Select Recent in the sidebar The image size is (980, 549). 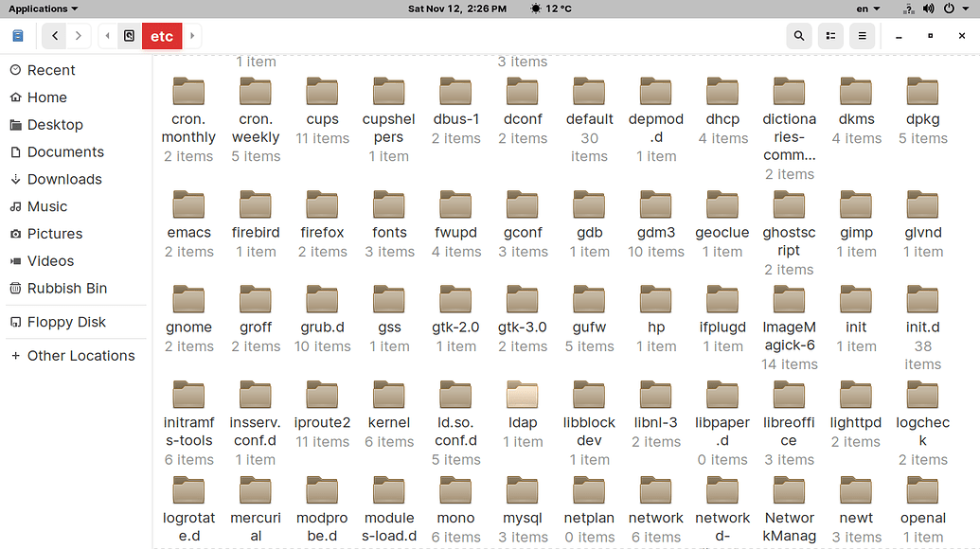(x=77, y=70)
